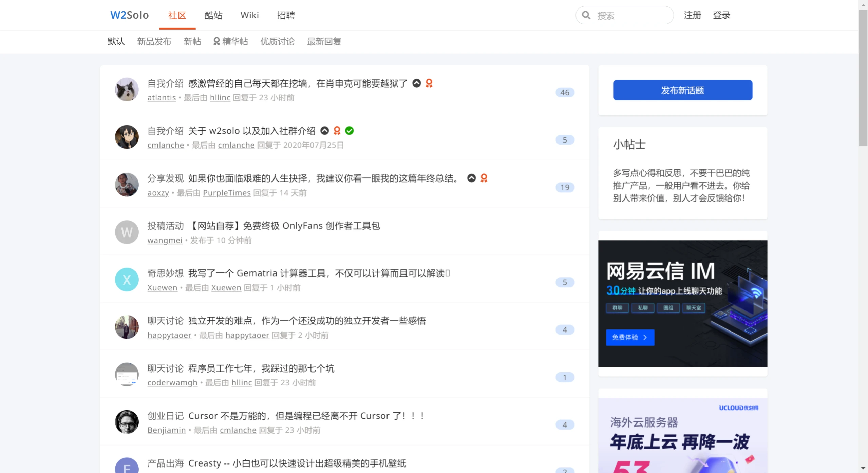
Task: Open the 酷站 navigation tab
Action: click(213, 15)
